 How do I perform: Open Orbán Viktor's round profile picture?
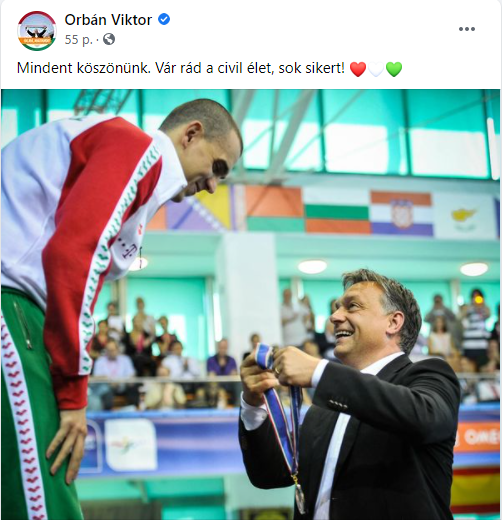pos(37,31)
